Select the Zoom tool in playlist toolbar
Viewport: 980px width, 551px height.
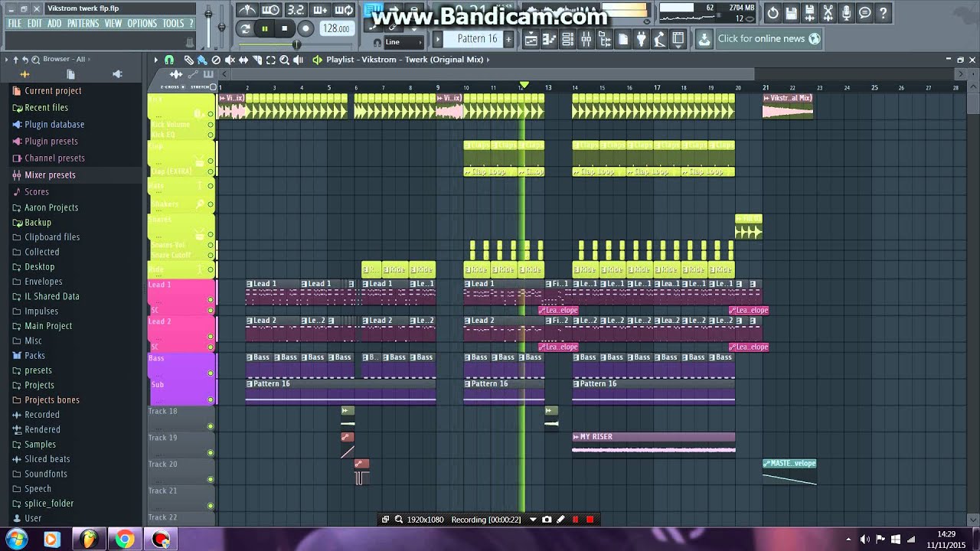pyautogui.click(x=284, y=60)
